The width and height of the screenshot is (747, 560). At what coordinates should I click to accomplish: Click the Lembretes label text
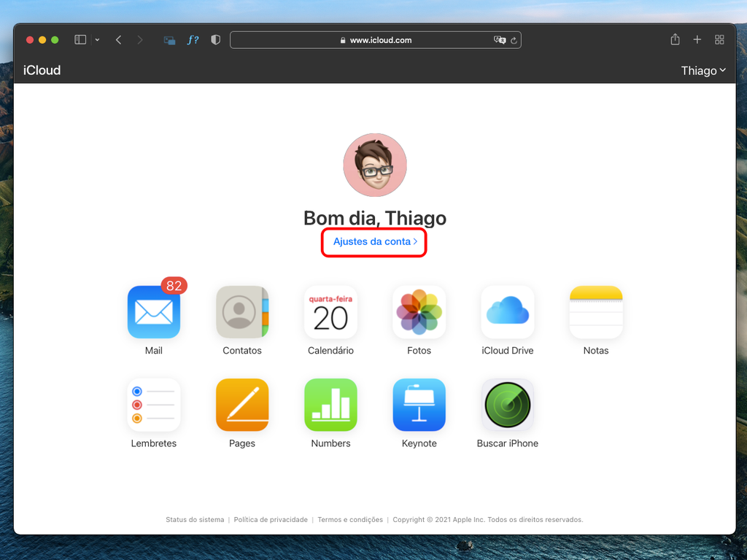[x=153, y=443]
